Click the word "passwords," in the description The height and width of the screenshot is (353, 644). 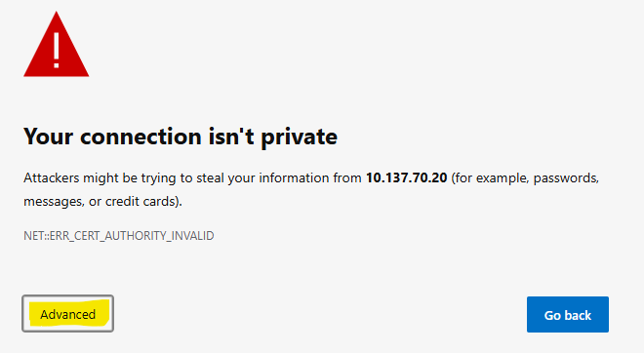(566, 178)
